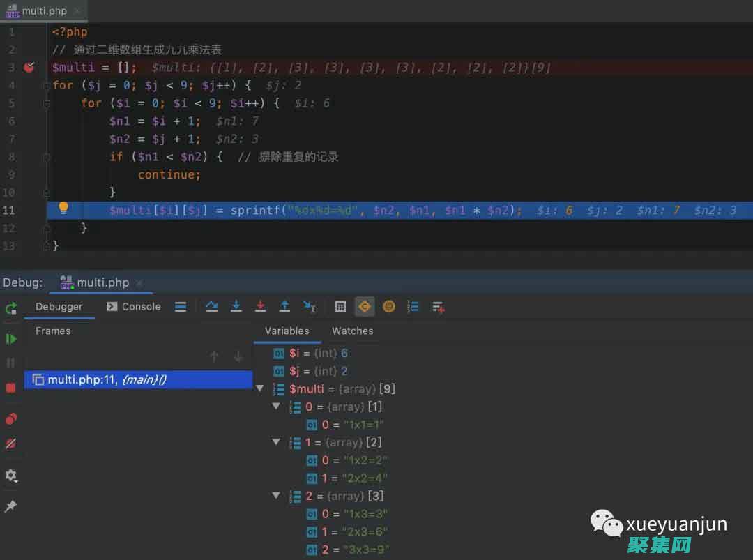This screenshot has width=753, height=560.
Task: Rerun multi.php using the green rerun icon
Action: 11,308
